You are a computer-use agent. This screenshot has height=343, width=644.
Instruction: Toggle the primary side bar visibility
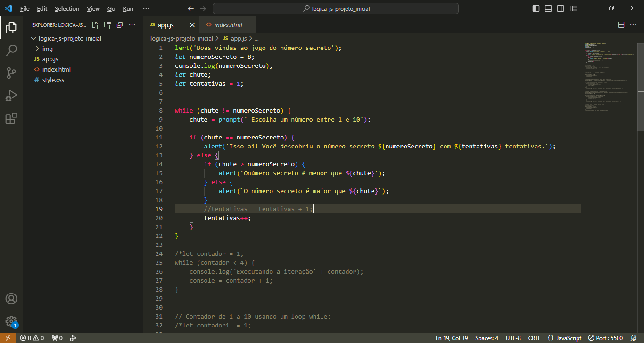click(536, 8)
